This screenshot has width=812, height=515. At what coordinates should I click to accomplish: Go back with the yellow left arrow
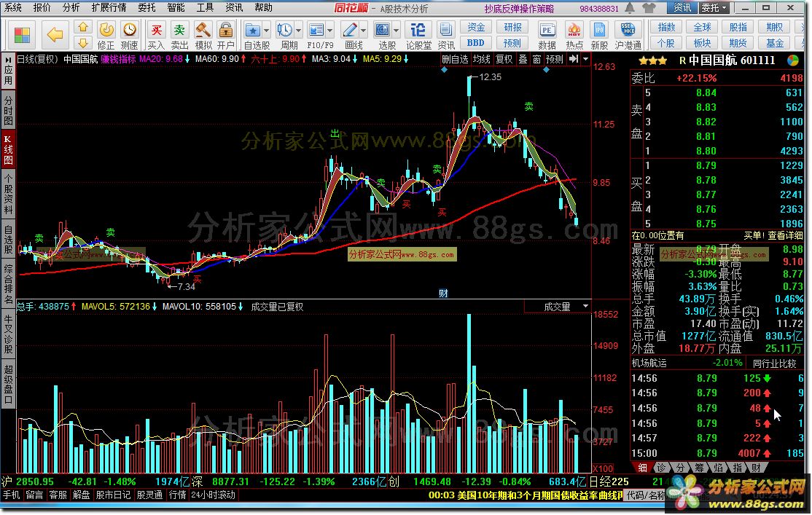(55, 35)
